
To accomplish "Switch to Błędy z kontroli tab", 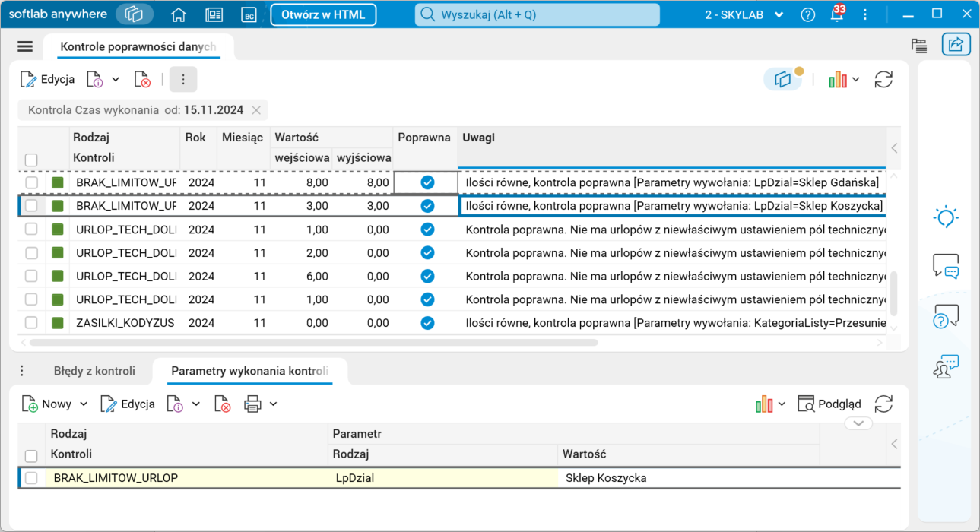I will click(x=94, y=371).
